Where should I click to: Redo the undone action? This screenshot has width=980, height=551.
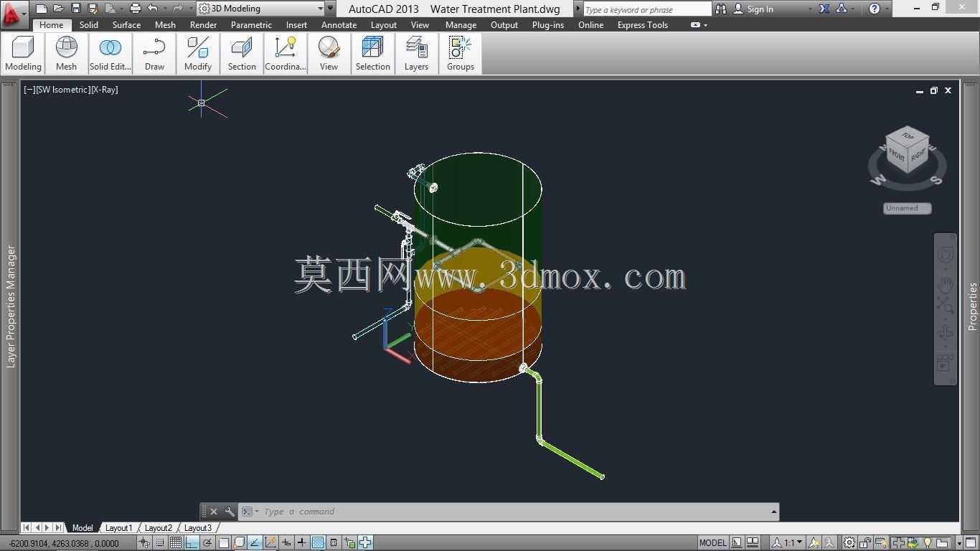(x=176, y=9)
